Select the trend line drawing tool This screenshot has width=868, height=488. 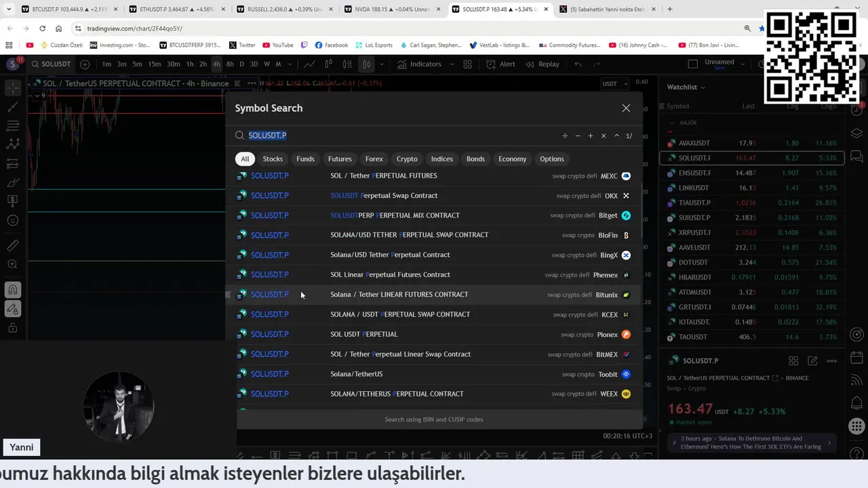coord(12,106)
